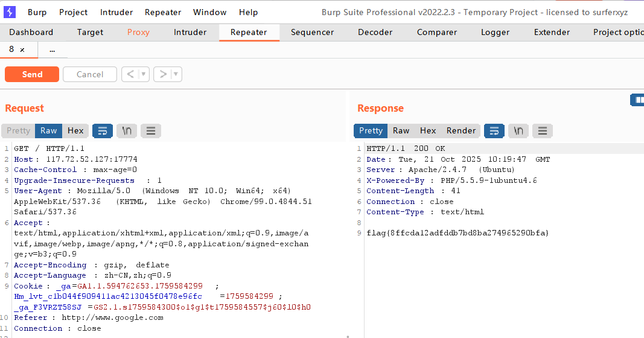644x338 pixels.
Task: Close Repeater tab 8 with the x
Action: 22,49
